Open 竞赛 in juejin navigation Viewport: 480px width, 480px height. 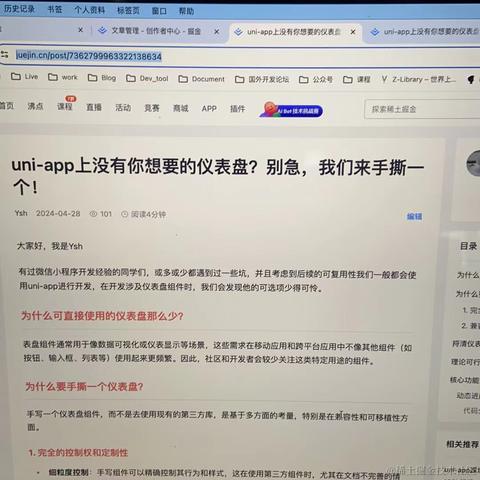point(152,108)
